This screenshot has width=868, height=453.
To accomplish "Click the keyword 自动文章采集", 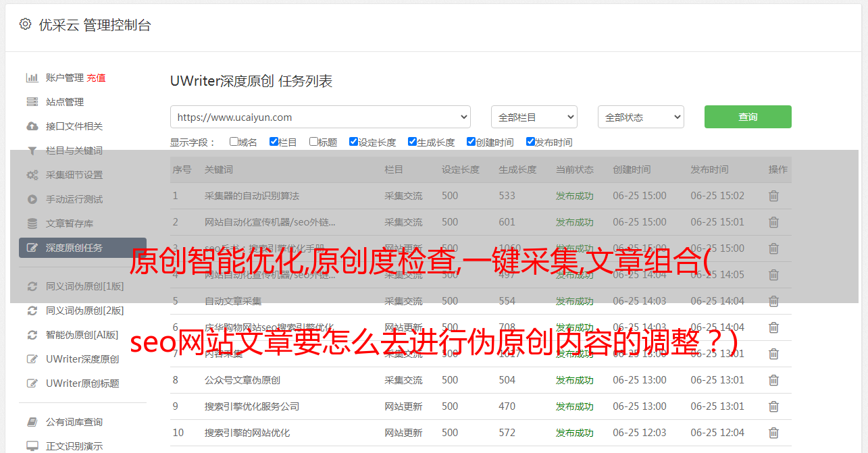I will click(233, 301).
